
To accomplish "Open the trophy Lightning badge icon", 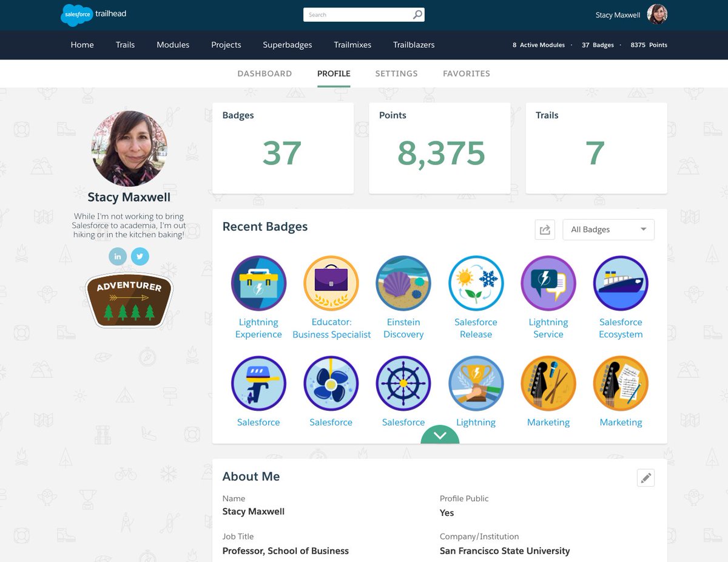I will pyautogui.click(x=476, y=384).
